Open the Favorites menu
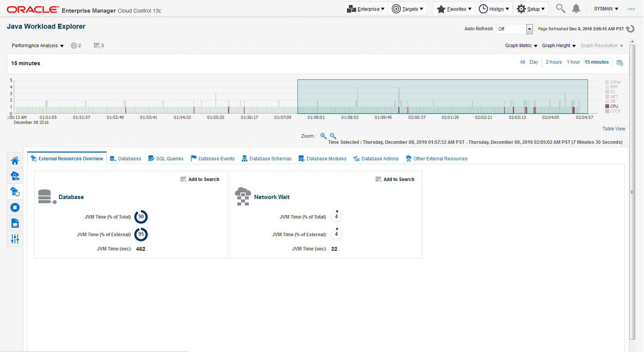Screen dimensions: 644x352 click(x=454, y=9)
